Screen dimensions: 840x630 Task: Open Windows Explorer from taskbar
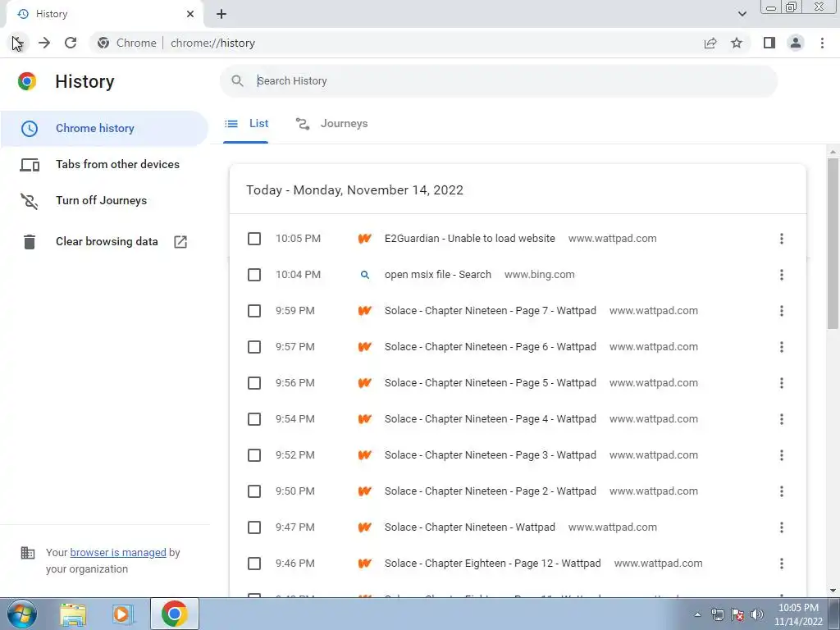(x=73, y=614)
